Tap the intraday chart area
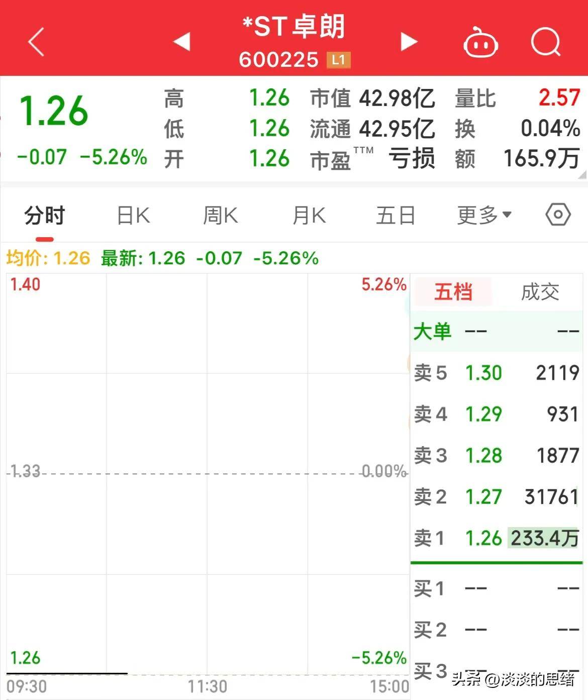Viewport: 588px width, 700px height. point(208,473)
